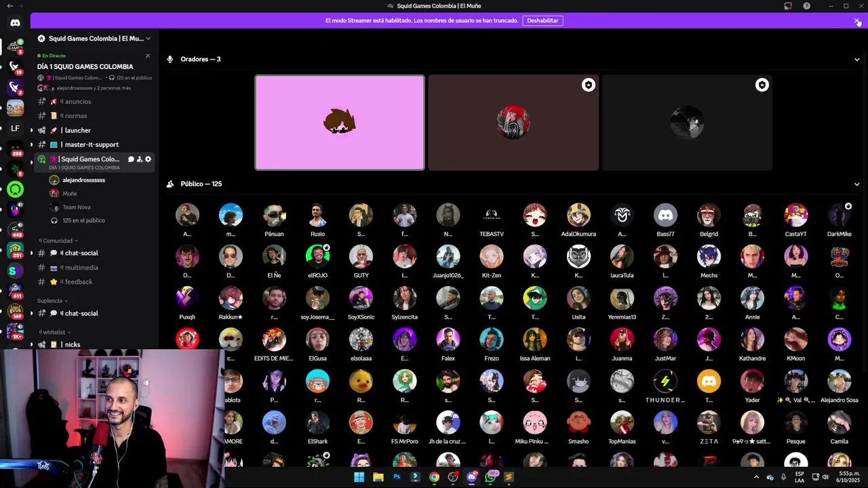Show hidden system tray icons
This screenshot has width=868, height=488.
[756, 477]
